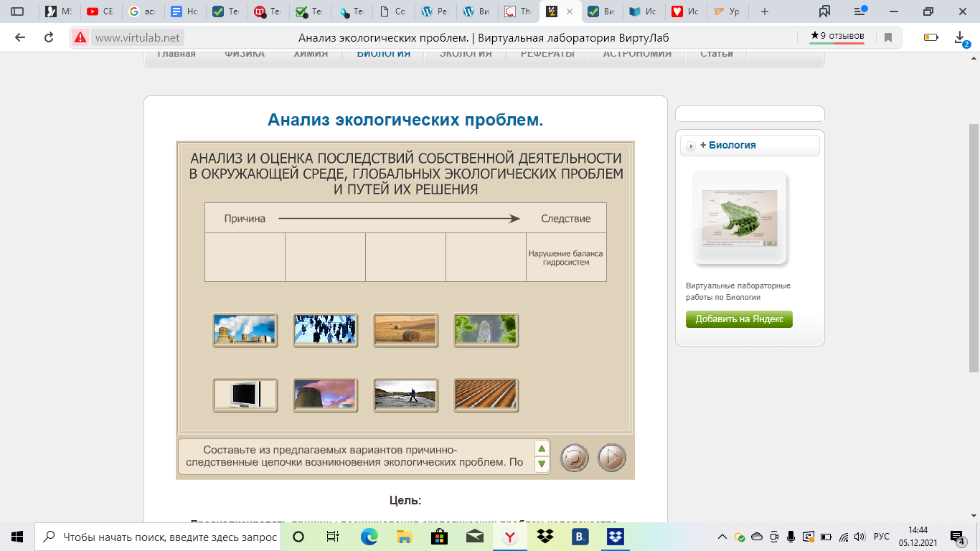Open the ХИМИЯ menu item
The image size is (980, 551).
(311, 54)
